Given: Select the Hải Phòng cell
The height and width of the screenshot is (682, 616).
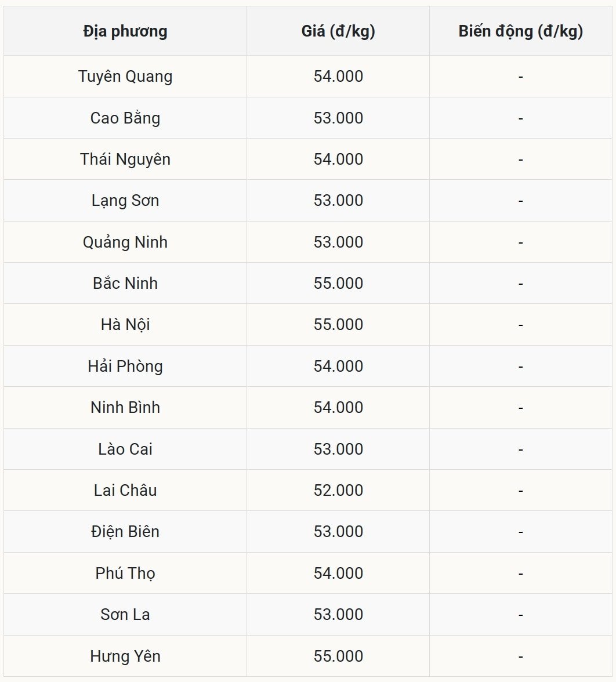Looking at the screenshot, I should pyautogui.click(x=125, y=366).
